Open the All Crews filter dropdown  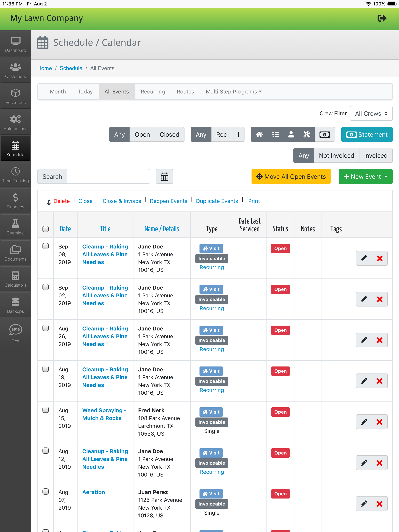(x=371, y=114)
